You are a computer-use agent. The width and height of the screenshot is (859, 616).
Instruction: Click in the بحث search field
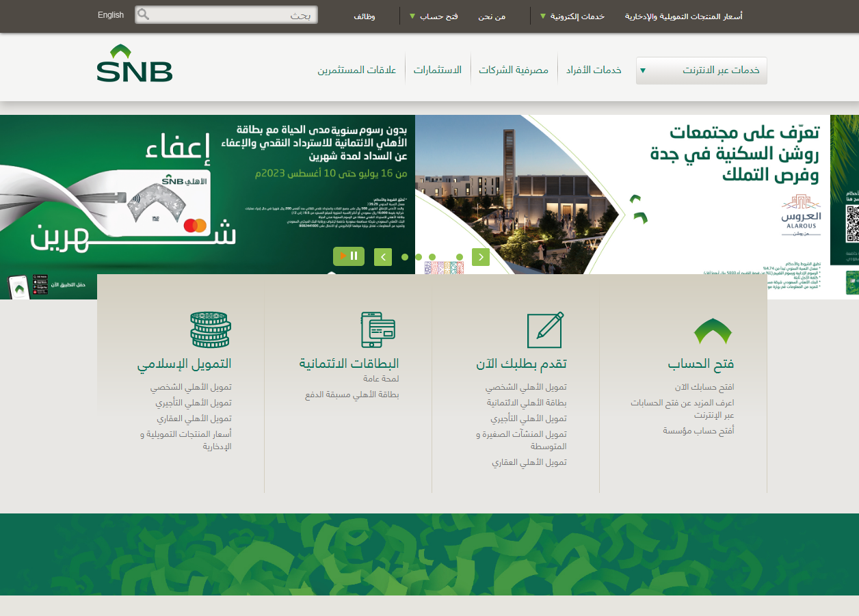pos(226,15)
